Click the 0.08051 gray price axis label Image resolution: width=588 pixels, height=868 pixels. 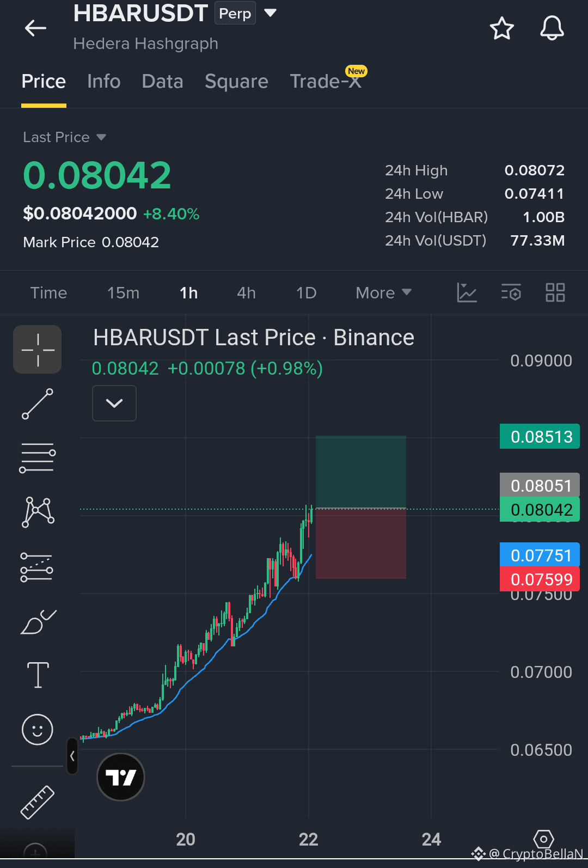[x=540, y=485]
